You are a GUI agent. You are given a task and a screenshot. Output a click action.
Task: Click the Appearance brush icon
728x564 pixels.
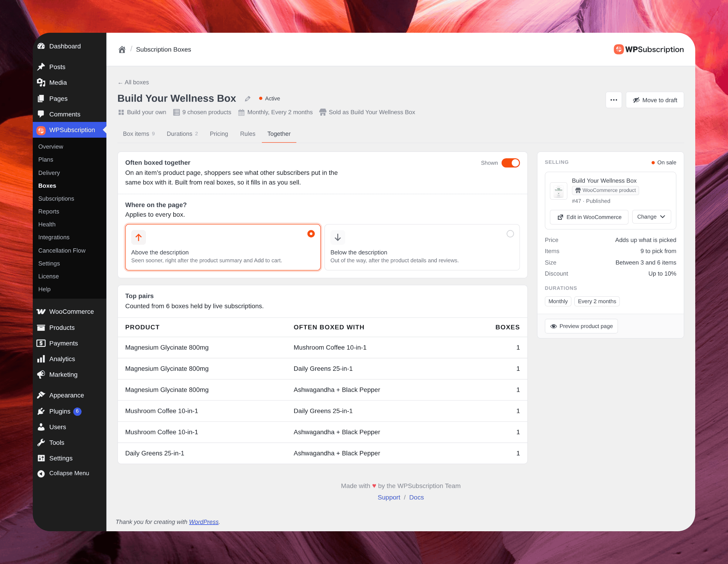point(41,395)
